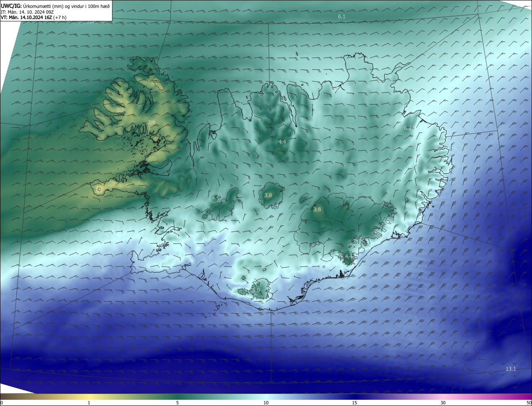Click the 15 tick on the color scale
532x406 pixels.
(x=355, y=403)
